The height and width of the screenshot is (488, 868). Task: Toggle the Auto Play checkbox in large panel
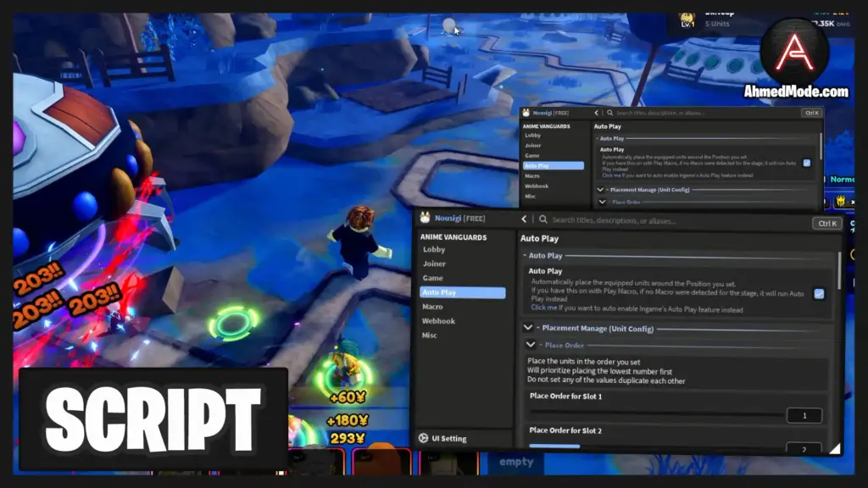coord(819,294)
